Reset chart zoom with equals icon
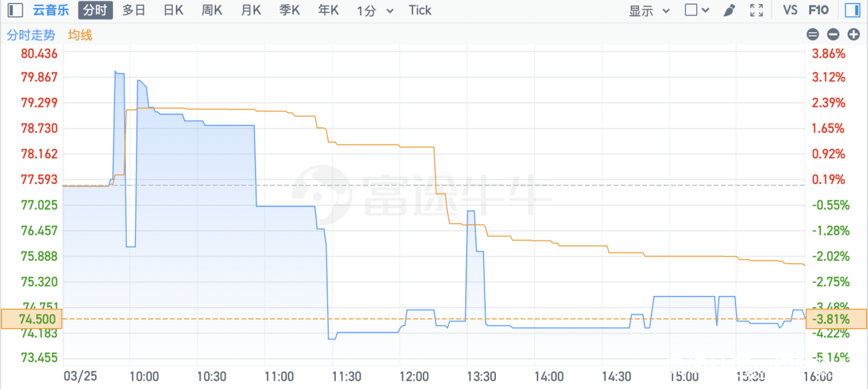This screenshot has width=868, height=389. click(813, 34)
